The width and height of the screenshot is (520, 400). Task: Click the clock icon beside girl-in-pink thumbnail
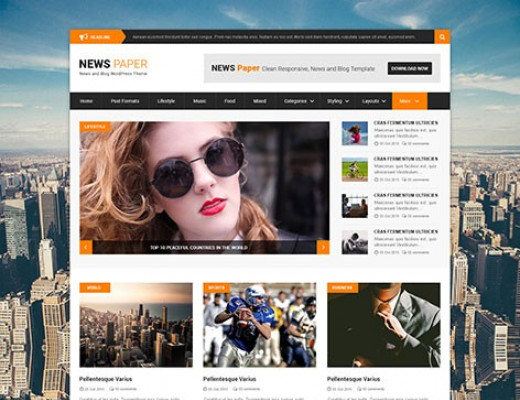[x=376, y=144]
